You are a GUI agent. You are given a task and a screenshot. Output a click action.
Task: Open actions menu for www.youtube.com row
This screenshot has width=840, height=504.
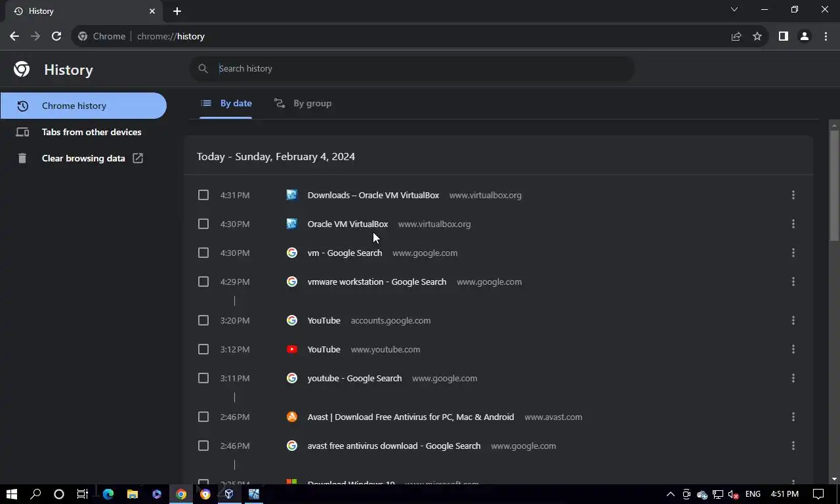coord(793,349)
